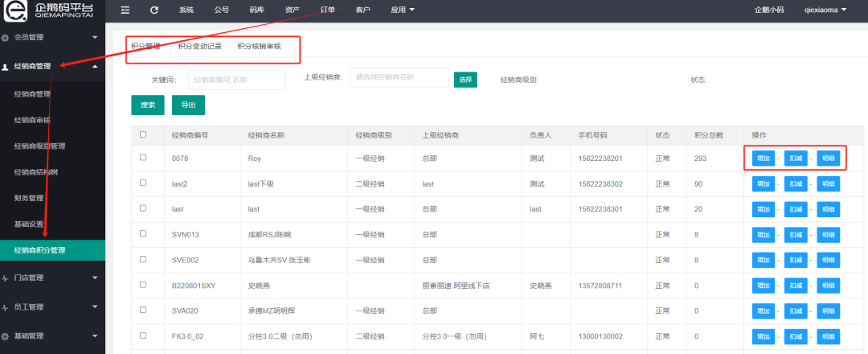Switch to the 积分变动记录 tab
This screenshot has height=354, width=868.
pos(200,47)
